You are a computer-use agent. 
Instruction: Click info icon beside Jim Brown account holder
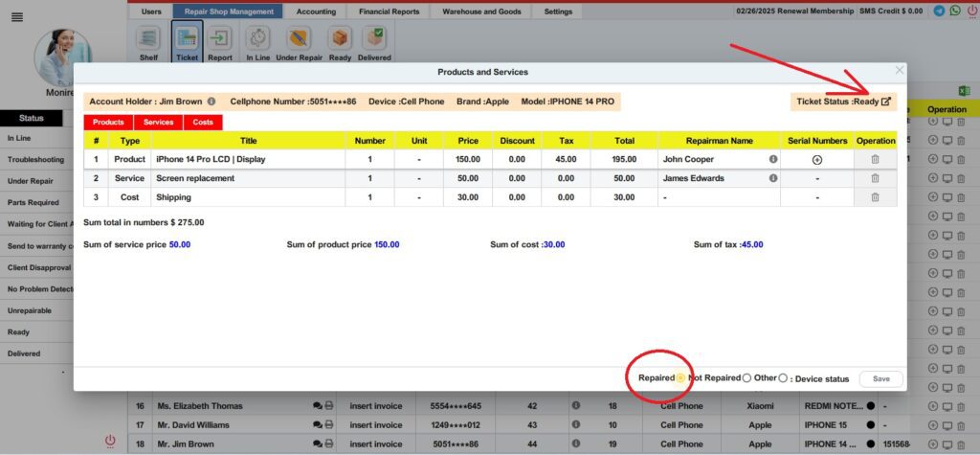pos(212,102)
